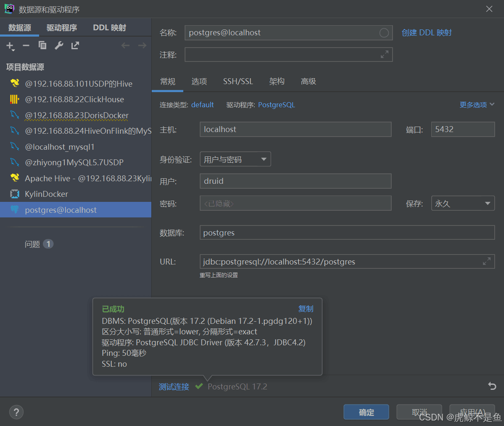Switch to the DDL 映射 tab
The width and height of the screenshot is (504, 426).
point(110,28)
